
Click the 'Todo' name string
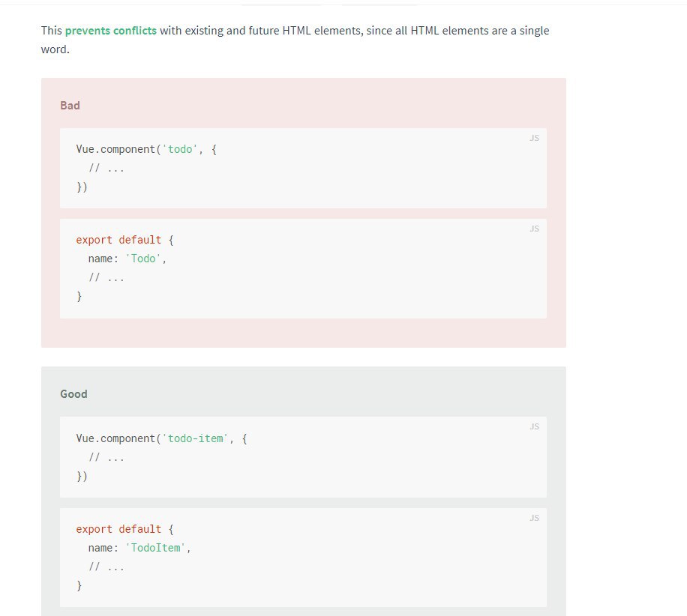pos(142,259)
